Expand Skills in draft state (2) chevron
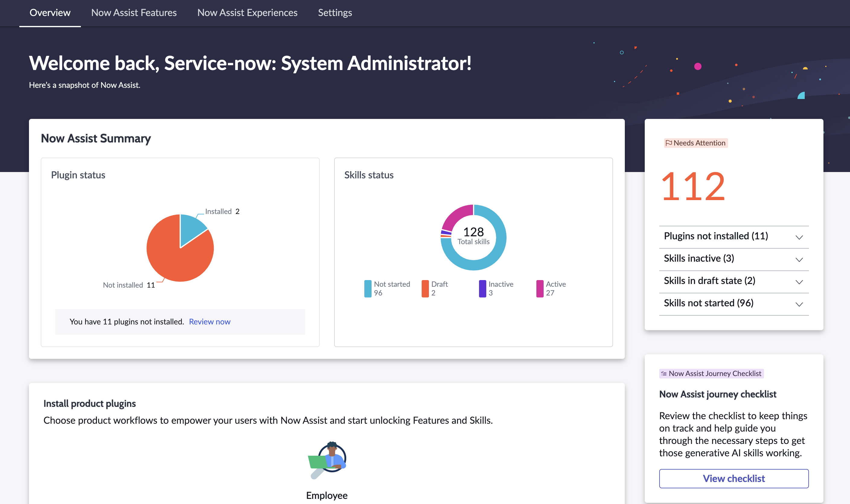Screen dimensions: 850x504 coord(799,282)
